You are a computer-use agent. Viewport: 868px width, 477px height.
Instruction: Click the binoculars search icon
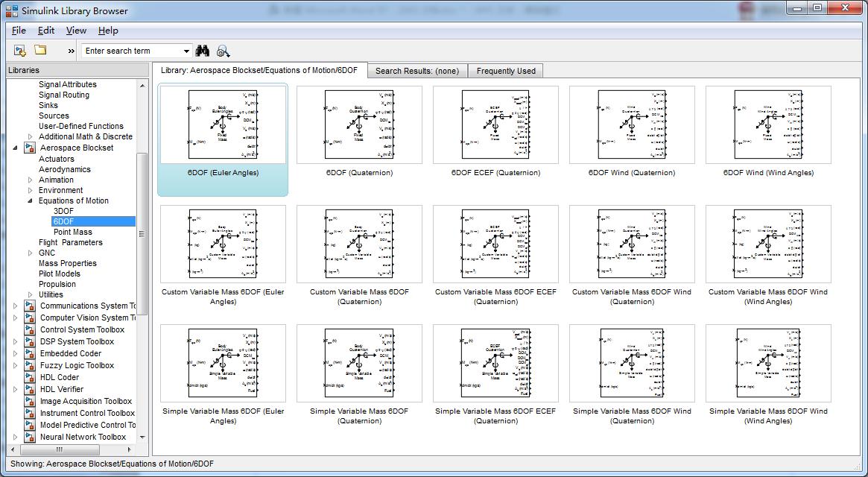(203, 51)
